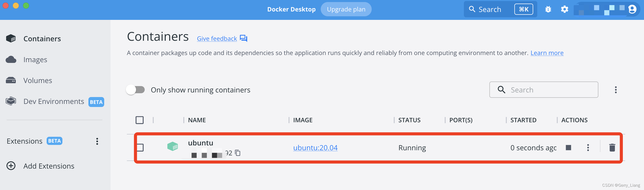Click the ⌘K shortcut badge
The image size is (644, 190).
[524, 9]
